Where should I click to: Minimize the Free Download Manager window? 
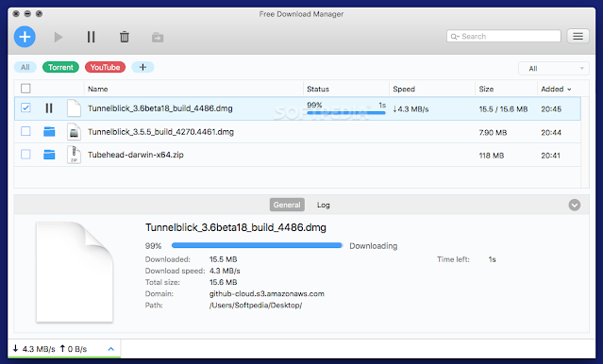pyautogui.click(x=27, y=14)
